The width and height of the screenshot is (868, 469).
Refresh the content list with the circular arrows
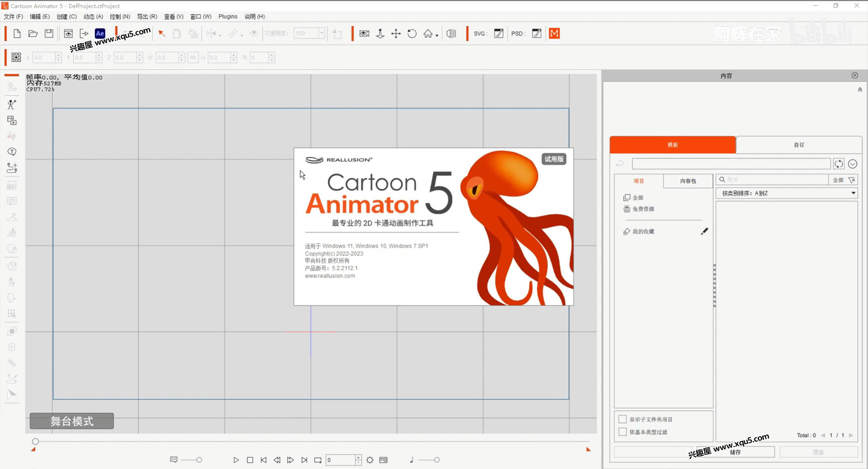click(x=838, y=164)
